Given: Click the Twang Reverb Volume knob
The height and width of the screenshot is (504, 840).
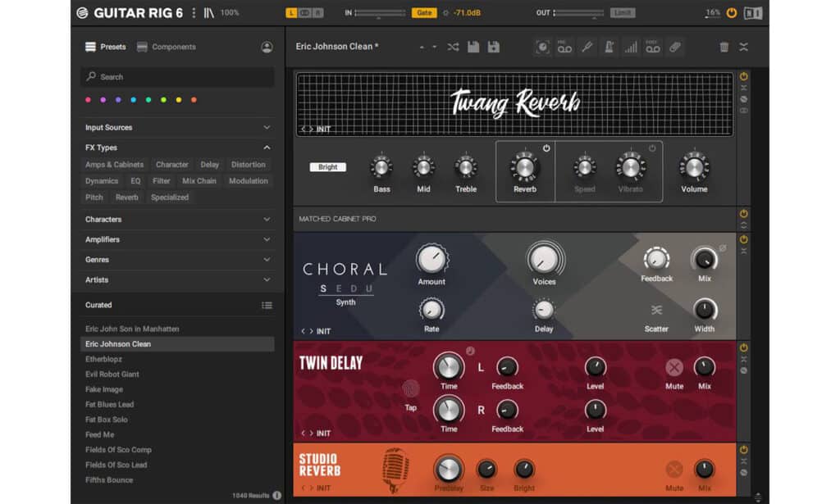Looking at the screenshot, I should tap(694, 167).
